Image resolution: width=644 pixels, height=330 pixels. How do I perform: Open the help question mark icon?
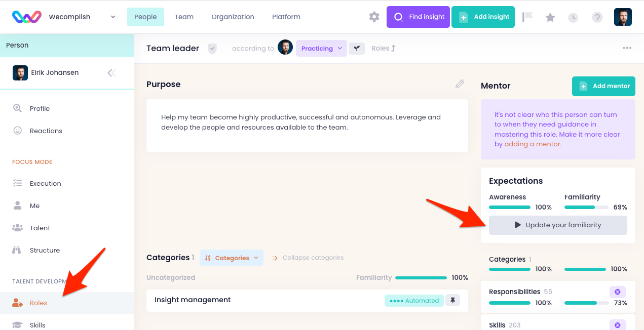click(x=597, y=17)
